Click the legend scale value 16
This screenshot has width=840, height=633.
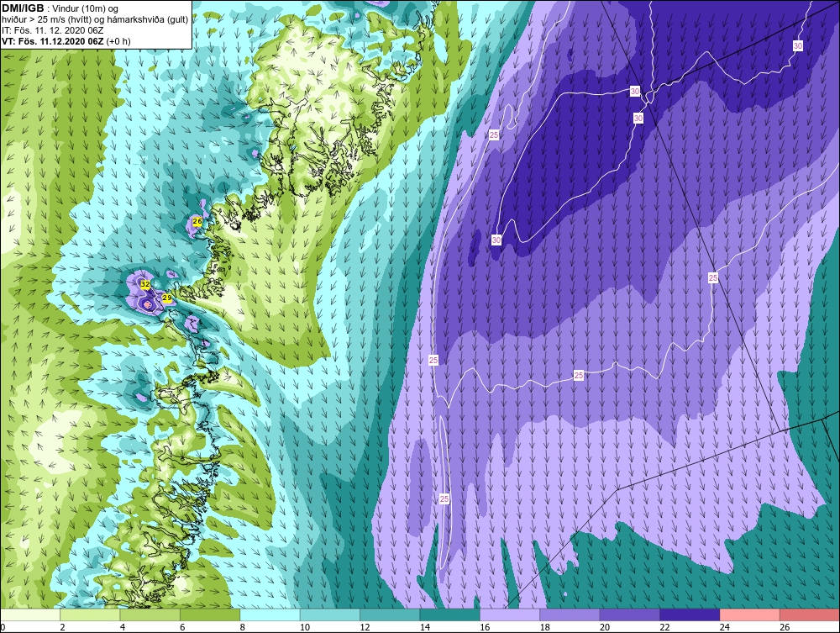tap(485, 627)
